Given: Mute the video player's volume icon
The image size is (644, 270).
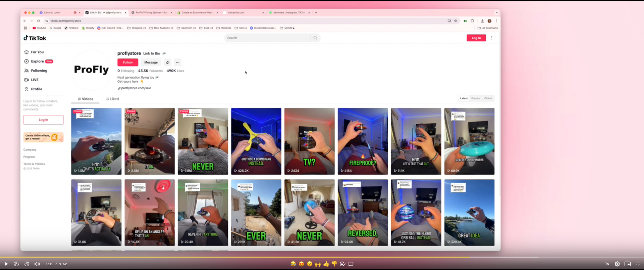Looking at the screenshot, I should (x=37, y=264).
